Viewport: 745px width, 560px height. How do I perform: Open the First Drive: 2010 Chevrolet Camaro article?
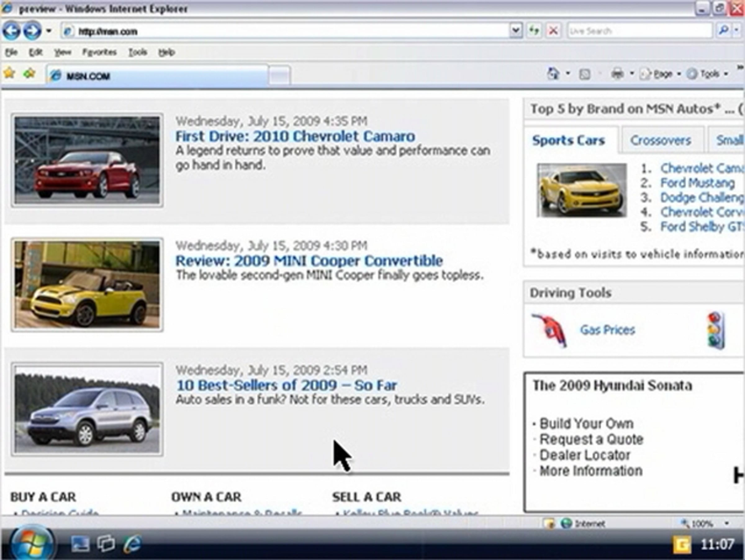[x=295, y=136]
